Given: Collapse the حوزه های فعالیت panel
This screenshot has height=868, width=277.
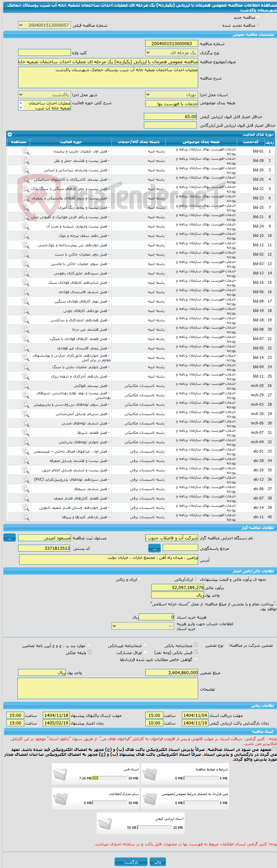Looking at the screenshot, I should [10, 134].
